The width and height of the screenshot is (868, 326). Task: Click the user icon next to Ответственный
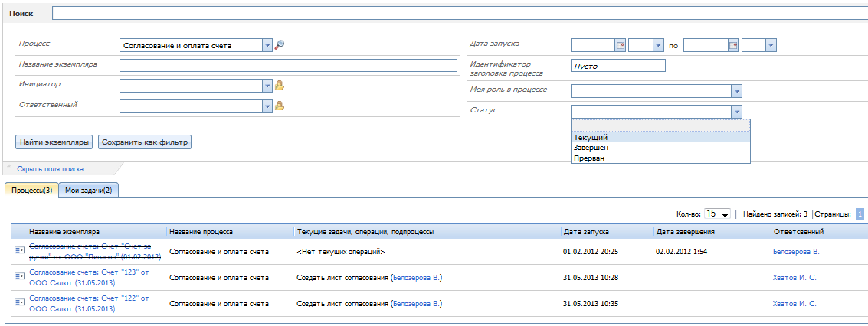point(280,106)
